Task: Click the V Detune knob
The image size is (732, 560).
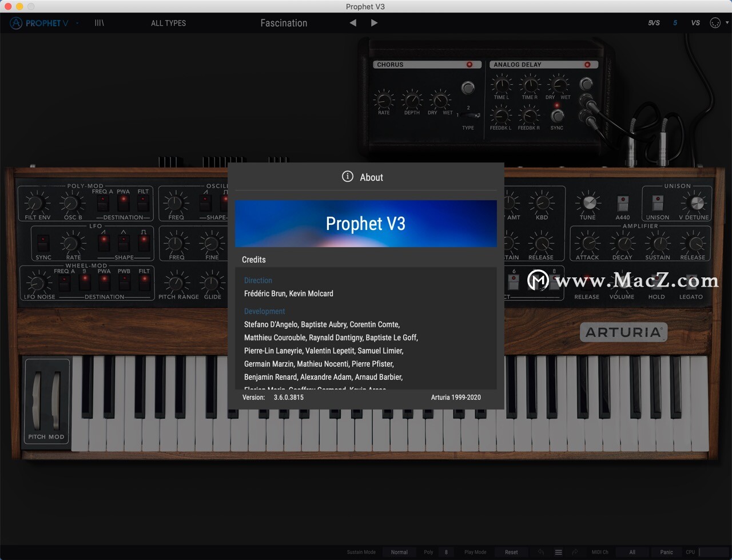Action: click(x=695, y=202)
